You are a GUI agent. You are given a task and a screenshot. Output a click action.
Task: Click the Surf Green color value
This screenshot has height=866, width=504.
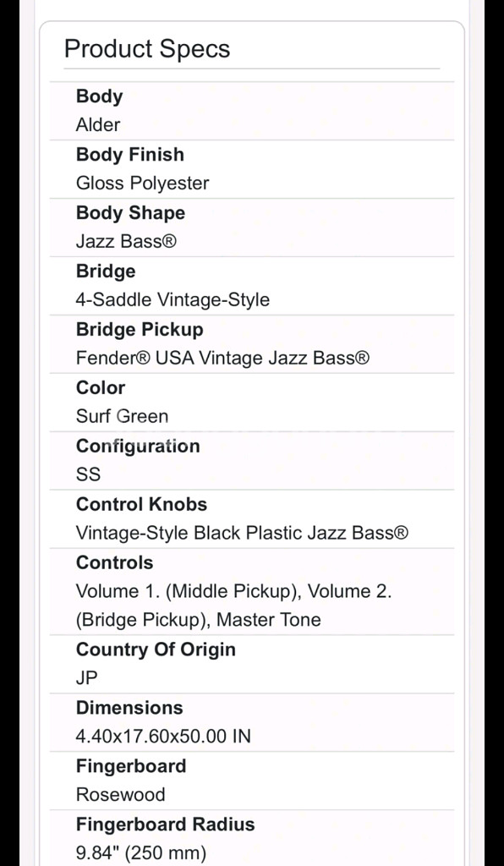[122, 416]
